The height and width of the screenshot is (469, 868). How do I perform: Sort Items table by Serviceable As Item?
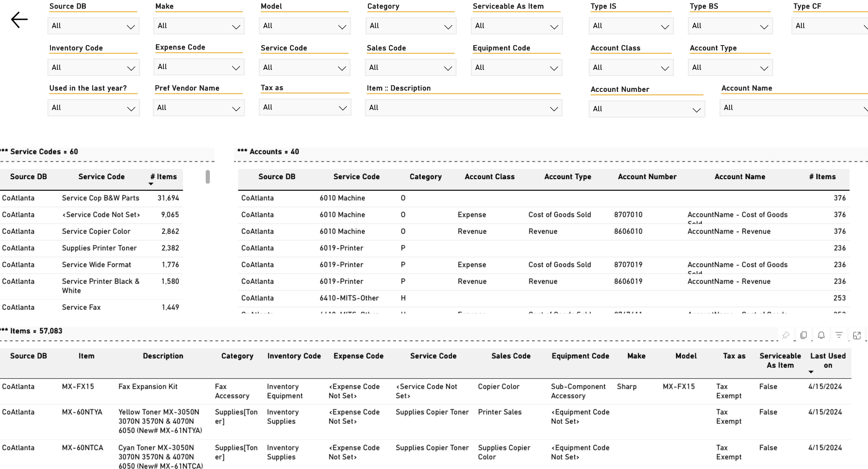coord(780,361)
